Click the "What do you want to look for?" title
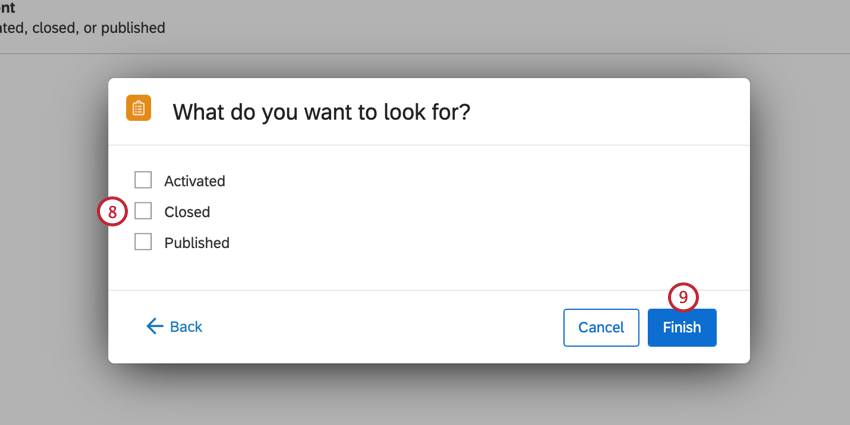 tap(321, 111)
